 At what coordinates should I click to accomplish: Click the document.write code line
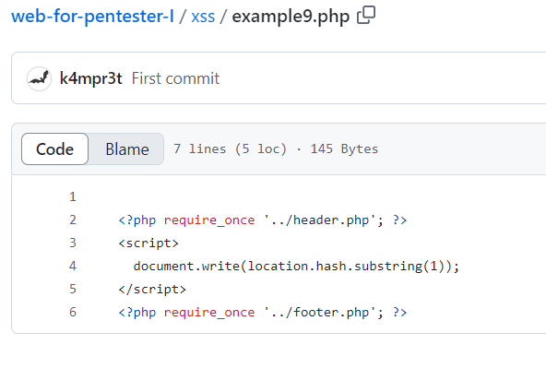296,267
